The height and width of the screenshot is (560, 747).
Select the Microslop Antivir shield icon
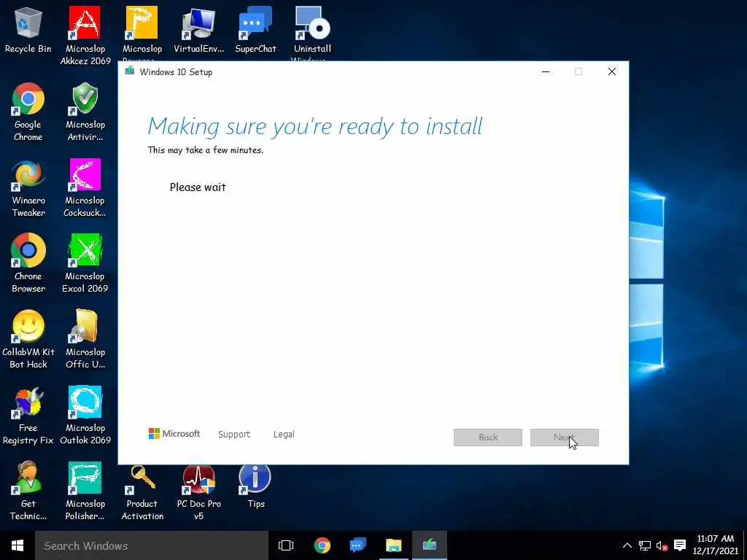(85, 112)
